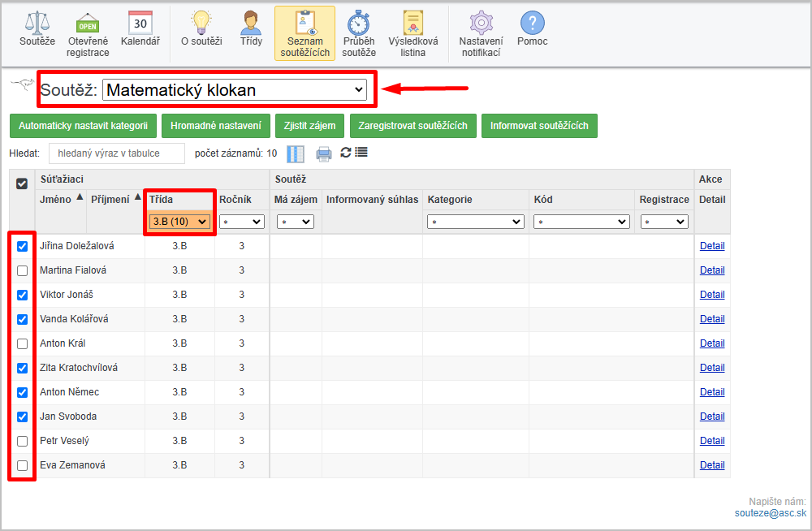The height and width of the screenshot is (531, 812).
Task: Switch to the Seznam soutěžících tab
Action: pyautogui.click(x=304, y=33)
